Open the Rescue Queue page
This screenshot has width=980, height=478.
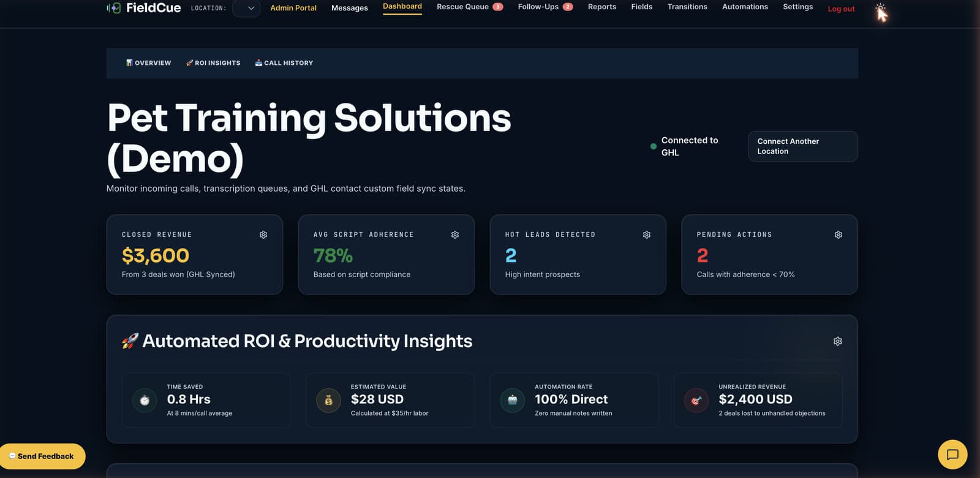pyautogui.click(x=462, y=7)
